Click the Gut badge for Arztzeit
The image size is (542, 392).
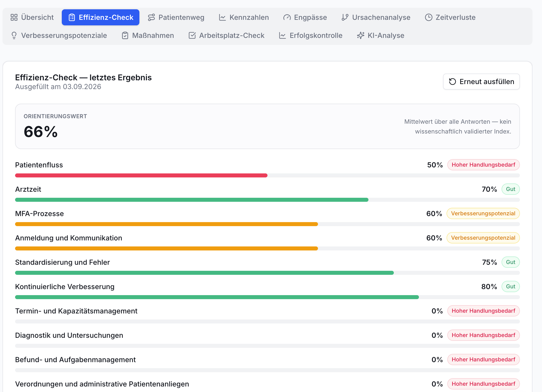[511, 189]
